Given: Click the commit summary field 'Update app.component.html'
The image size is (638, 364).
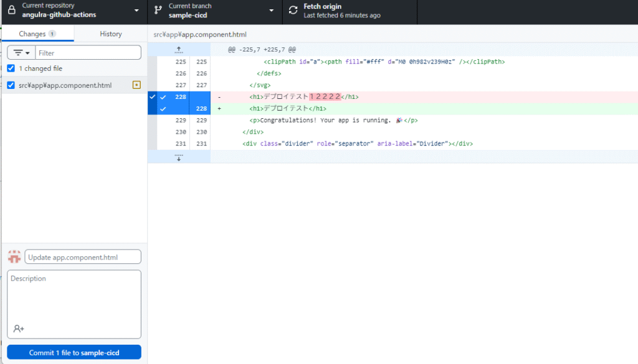Looking at the screenshot, I should pos(83,256).
